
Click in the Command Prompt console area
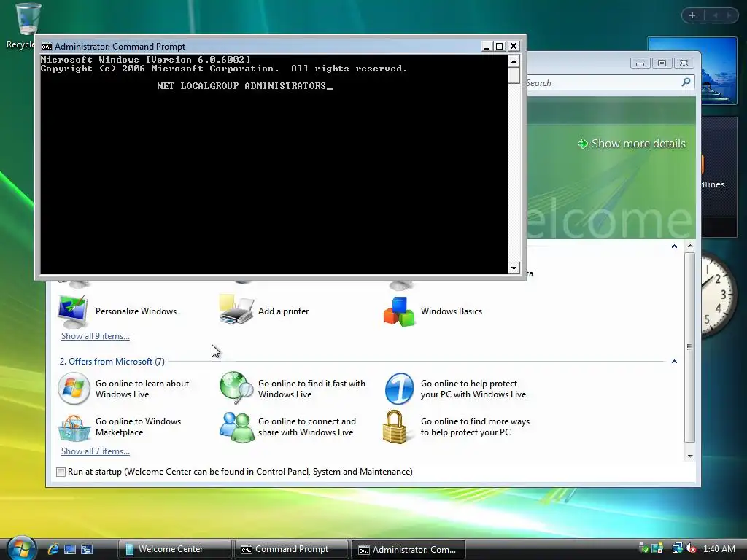pos(274,164)
